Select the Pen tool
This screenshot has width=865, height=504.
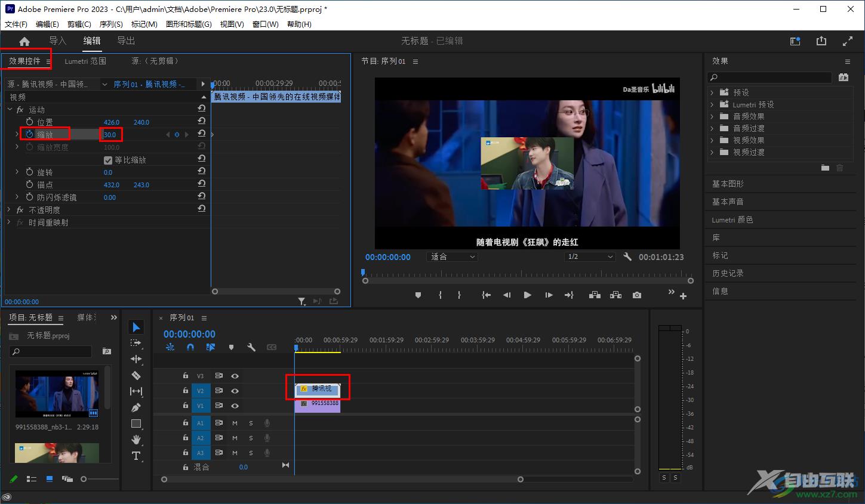click(x=136, y=407)
